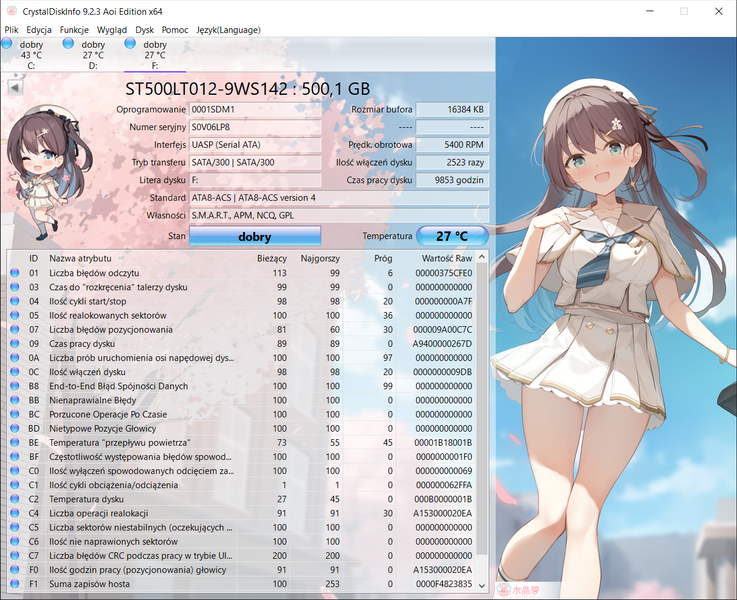Viewport: 737px width, 600px height.
Task: Click status icon for Temperatura "przepływu powietrza"
Action: click(x=15, y=443)
